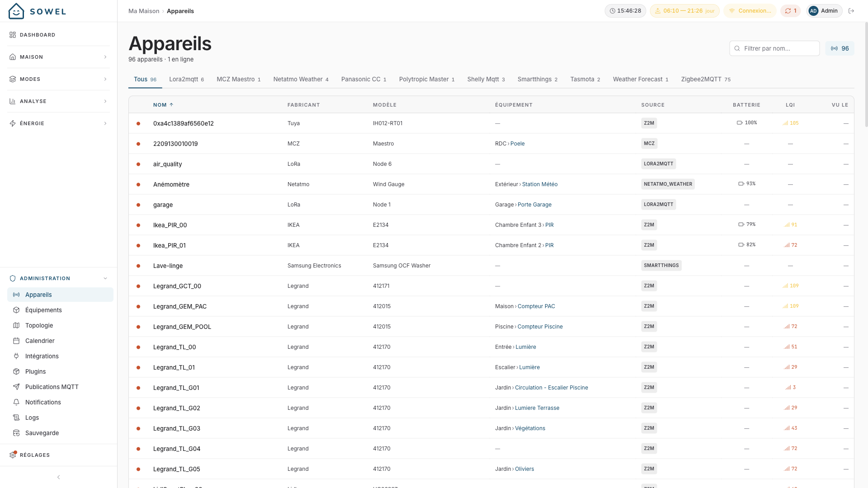The height and width of the screenshot is (488, 868).
Task: Click the Lumiere Terrasse link
Action: click(x=537, y=408)
